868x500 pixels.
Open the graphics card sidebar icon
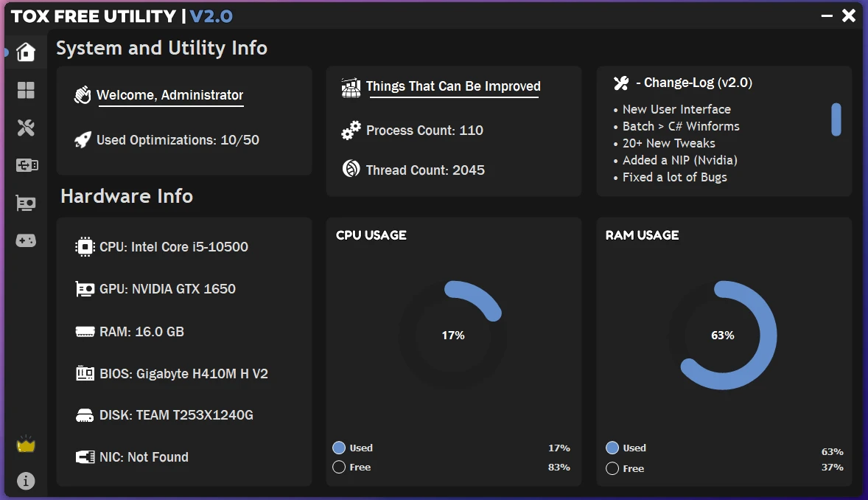point(26,204)
